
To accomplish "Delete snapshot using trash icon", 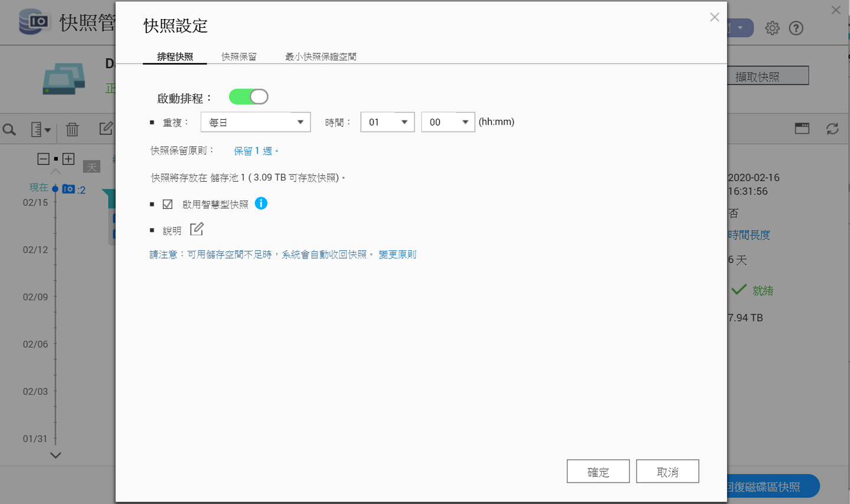I will [72, 130].
